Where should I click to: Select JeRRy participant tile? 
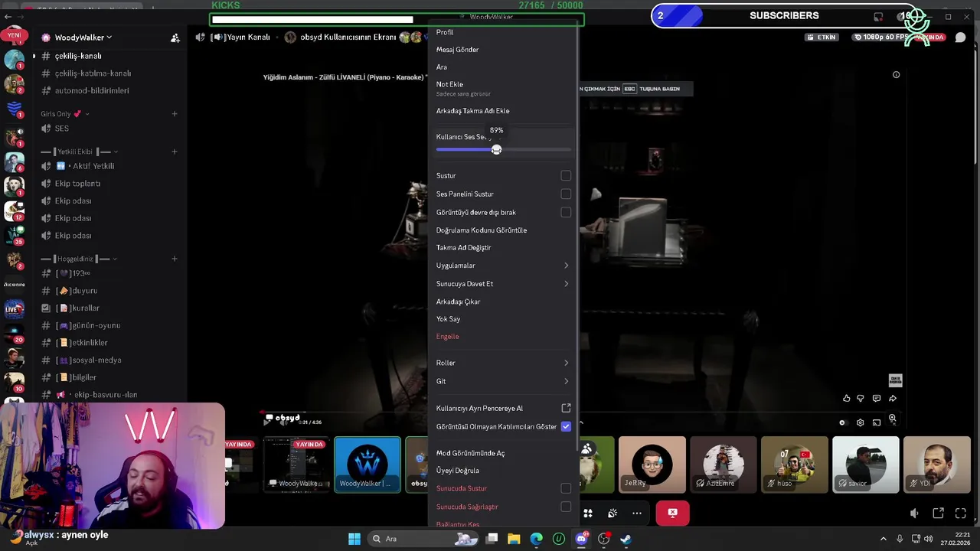[652, 465]
